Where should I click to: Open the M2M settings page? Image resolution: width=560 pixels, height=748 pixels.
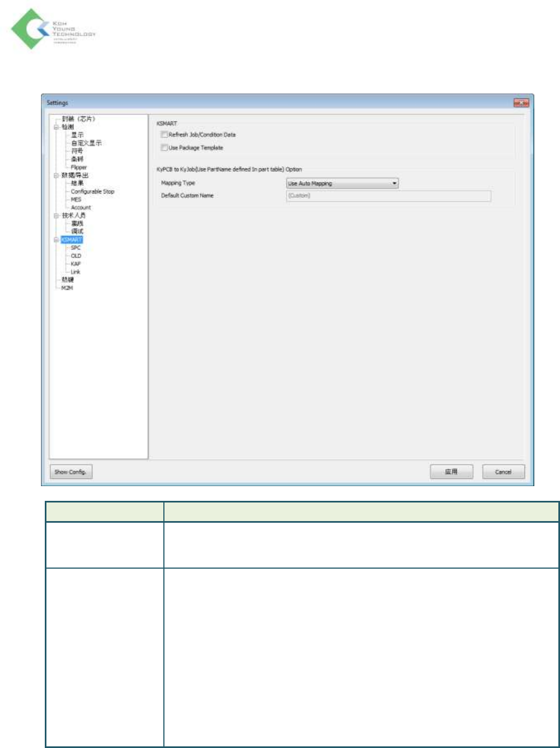[67, 288]
